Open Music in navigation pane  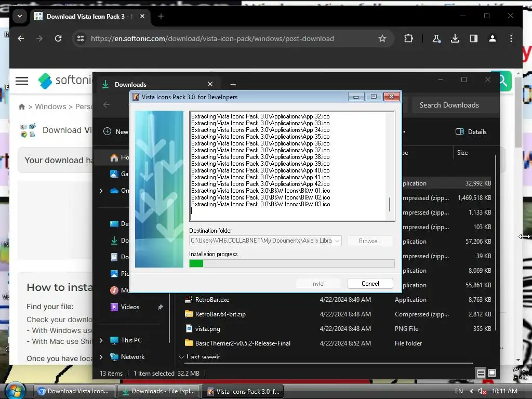coord(119,290)
